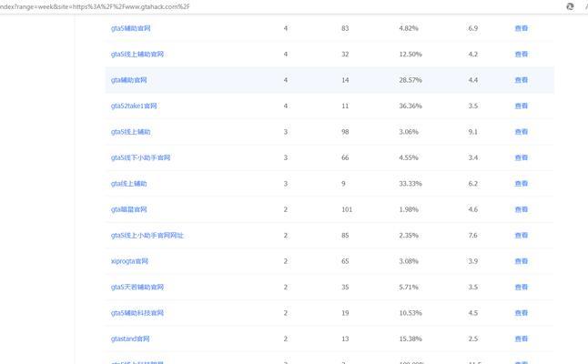Viewport: 588px width, 364px height.
Task: Select the 2.35% cell
Action: coord(409,235)
